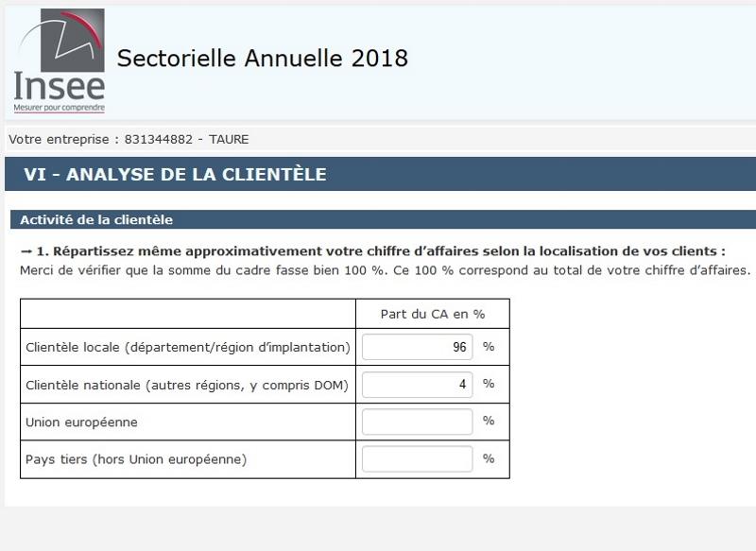Click the Insee logo

pyautogui.click(x=59, y=57)
